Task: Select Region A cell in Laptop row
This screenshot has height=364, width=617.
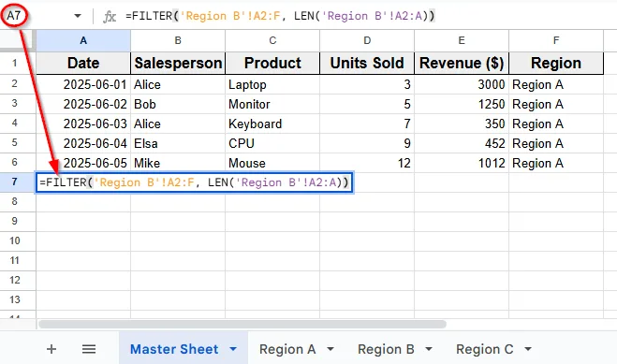Action: click(x=555, y=84)
